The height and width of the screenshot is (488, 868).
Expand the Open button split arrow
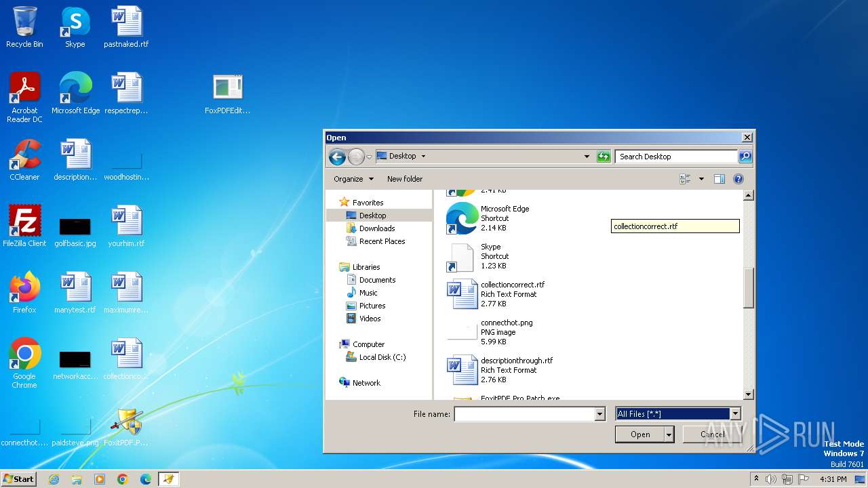tap(669, 434)
